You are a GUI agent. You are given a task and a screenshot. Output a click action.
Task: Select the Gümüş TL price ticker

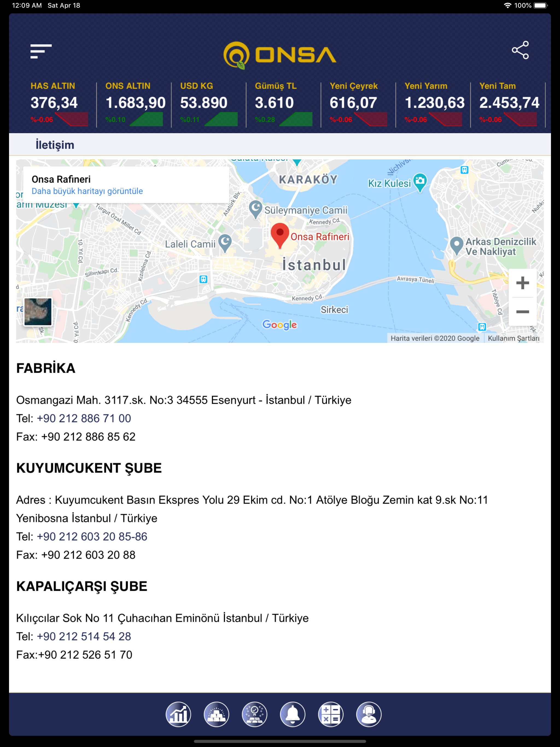[284, 105]
